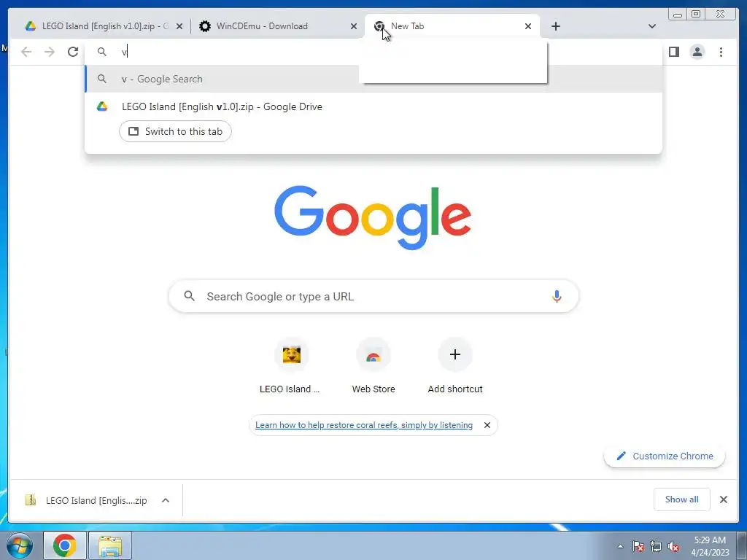The width and height of the screenshot is (747, 560).
Task: Click Show all downloads
Action: tap(682, 499)
